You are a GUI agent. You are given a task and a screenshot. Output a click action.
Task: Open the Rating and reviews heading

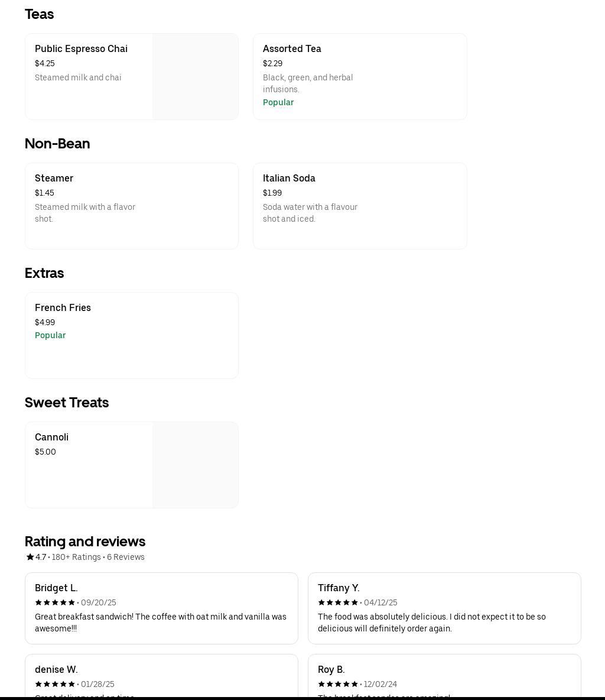(85, 541)
